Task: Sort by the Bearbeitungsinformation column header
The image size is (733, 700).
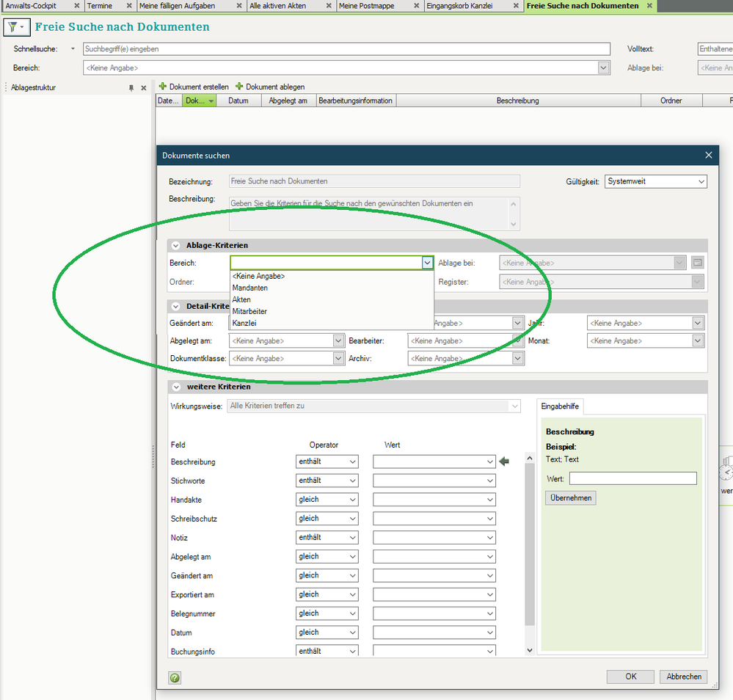Action: 355,101
